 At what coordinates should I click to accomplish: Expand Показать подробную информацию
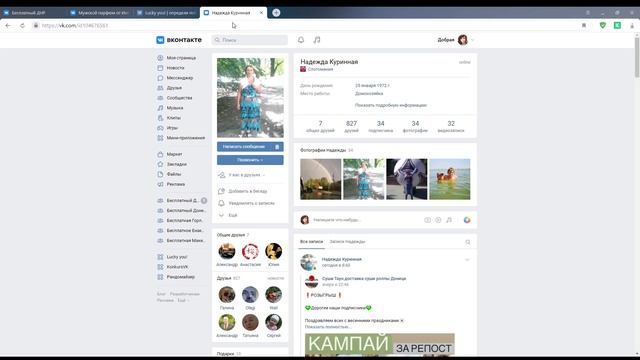click(391, 105)
